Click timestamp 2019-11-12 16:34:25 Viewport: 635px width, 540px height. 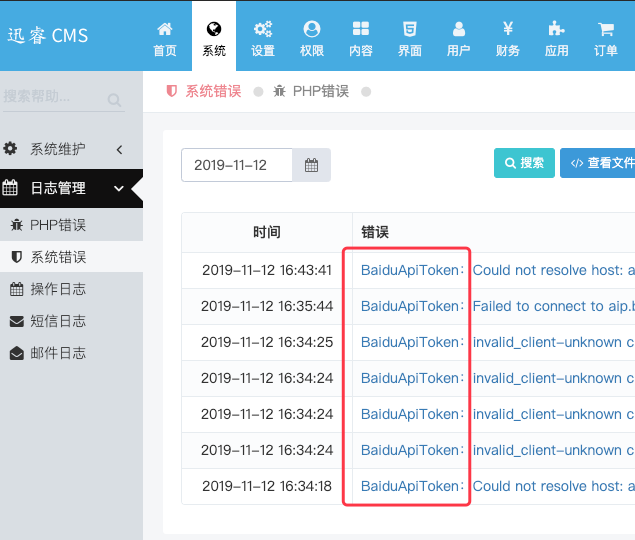click(x=267, y=342)
